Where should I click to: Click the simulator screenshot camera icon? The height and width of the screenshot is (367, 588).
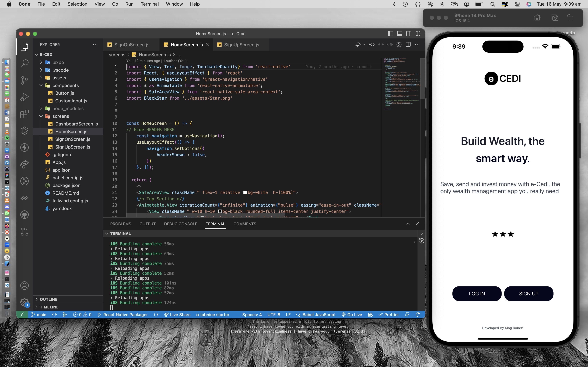click(554, 18)
